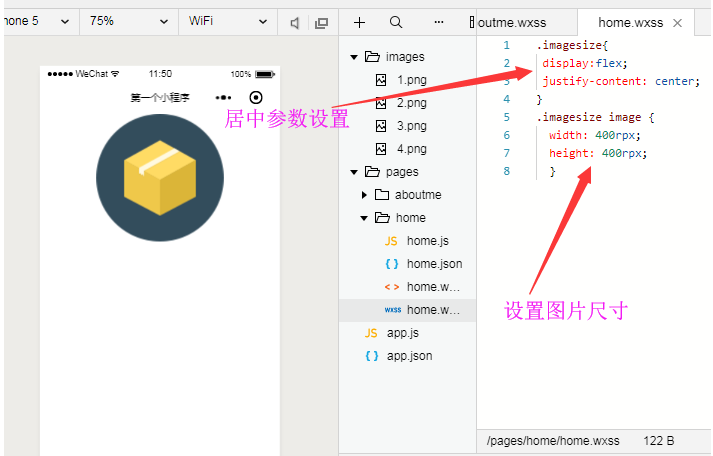Click the battery indicator in simulator status bar
This screenshot has height=456, width=713.
click(265, 74)
